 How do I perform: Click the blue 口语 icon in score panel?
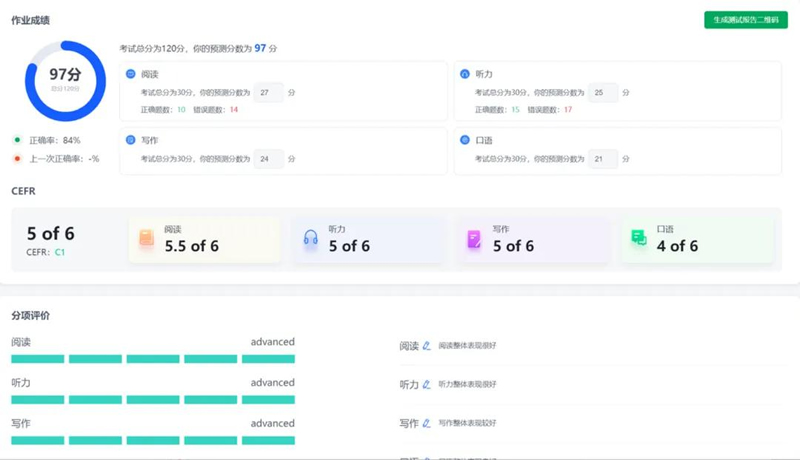tap(464, 140)
